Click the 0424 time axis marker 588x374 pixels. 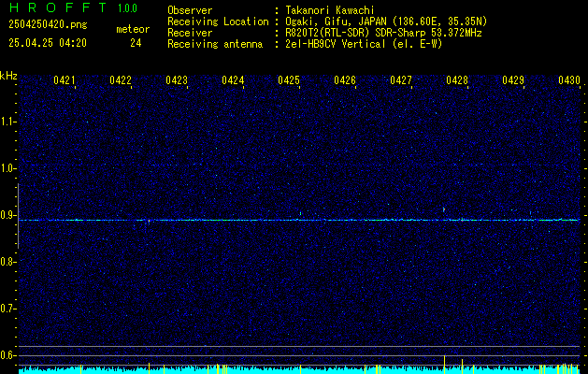tap(233, 80)
